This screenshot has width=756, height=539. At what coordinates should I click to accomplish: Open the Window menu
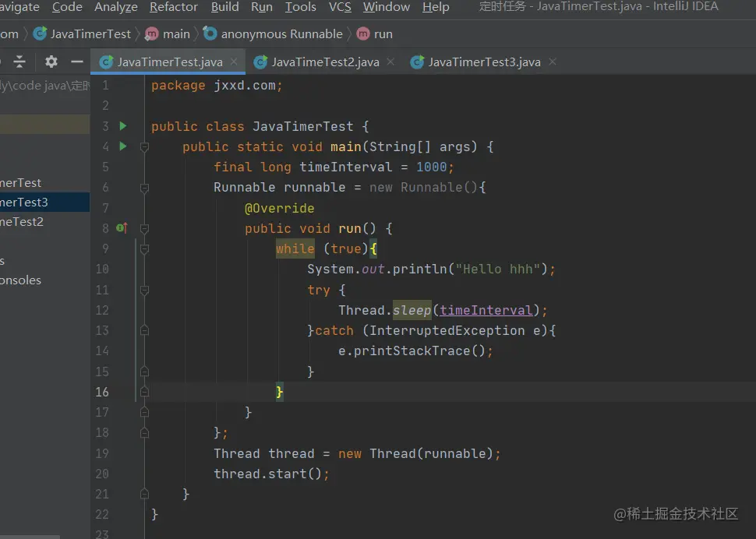point(387,7)
